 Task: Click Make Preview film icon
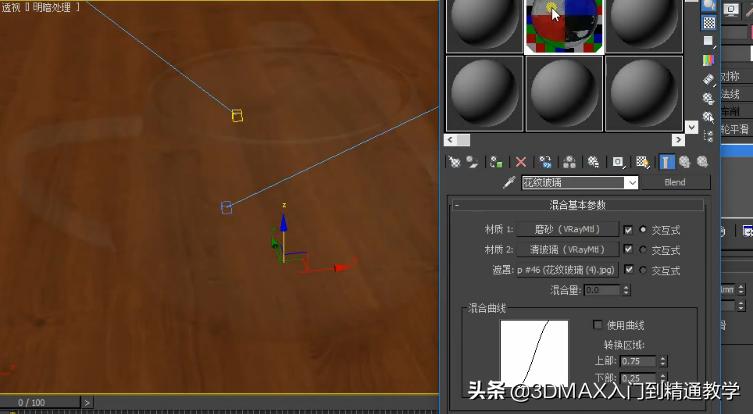tap(709, 79)
